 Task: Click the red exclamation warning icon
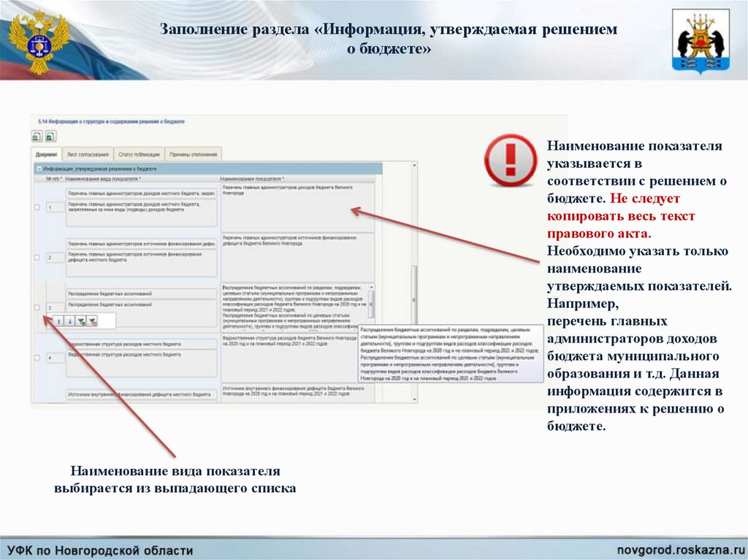coord(511,160)
